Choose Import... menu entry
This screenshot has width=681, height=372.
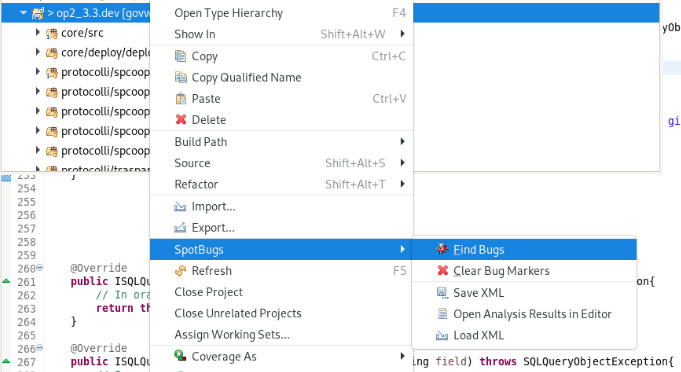coord(281,207)
